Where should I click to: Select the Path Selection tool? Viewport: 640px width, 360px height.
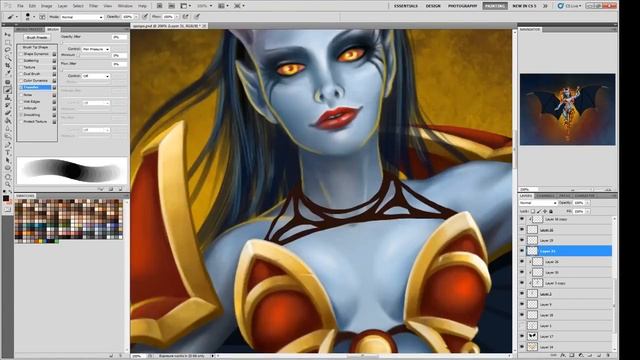(x=7, y=160)
